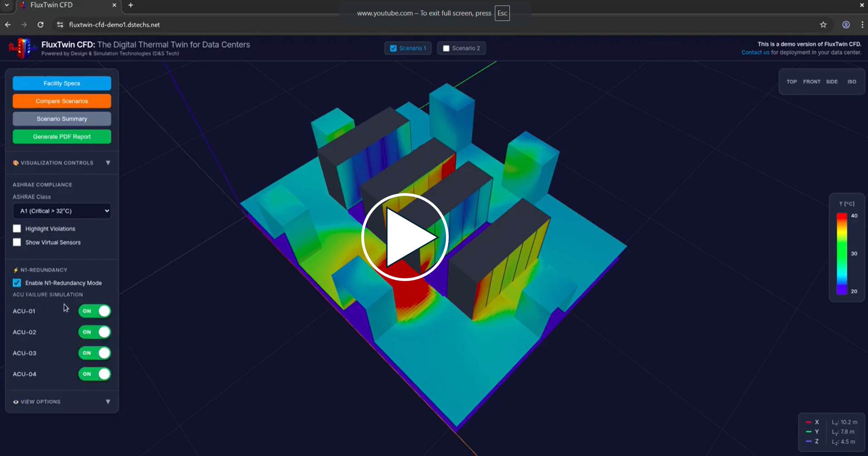Open the browser profile icon

coord(846,24)
